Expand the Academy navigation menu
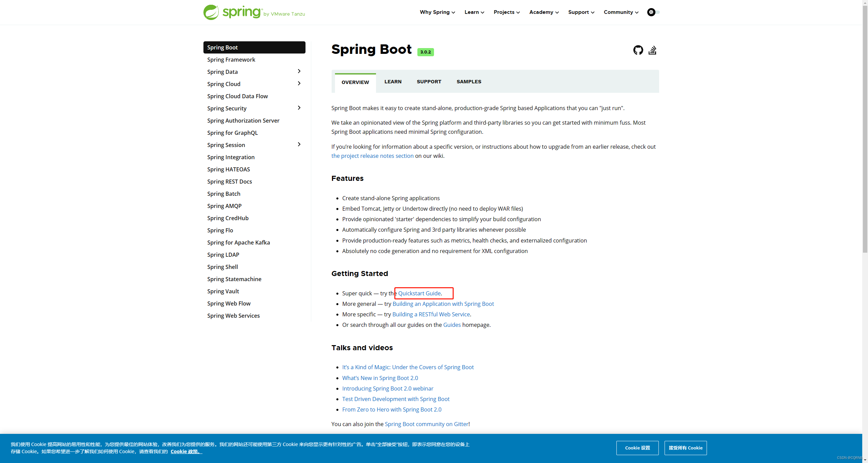Image resolution: width=868 pixels, height=463 pixels. [544, 12]
